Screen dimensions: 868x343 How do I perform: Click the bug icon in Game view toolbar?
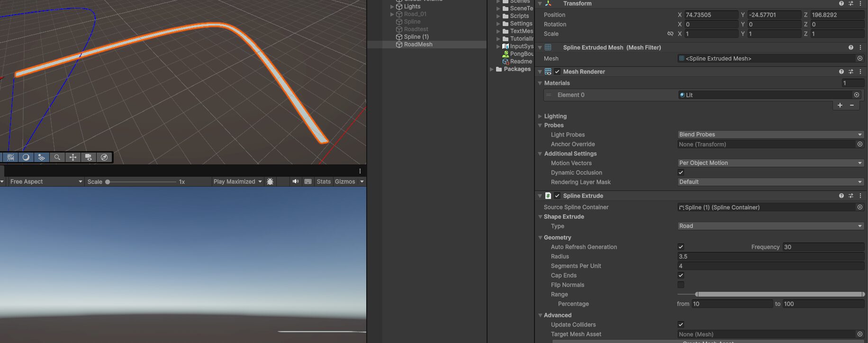pos(270,181)
